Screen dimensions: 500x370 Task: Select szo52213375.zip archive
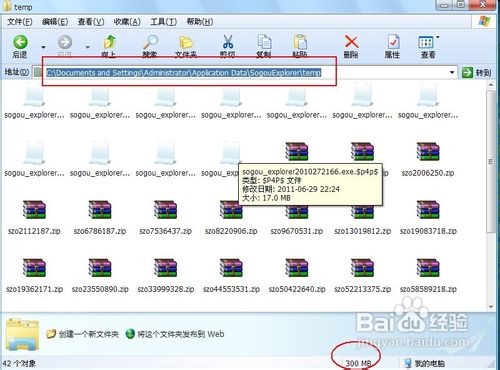tap(362, 275)
